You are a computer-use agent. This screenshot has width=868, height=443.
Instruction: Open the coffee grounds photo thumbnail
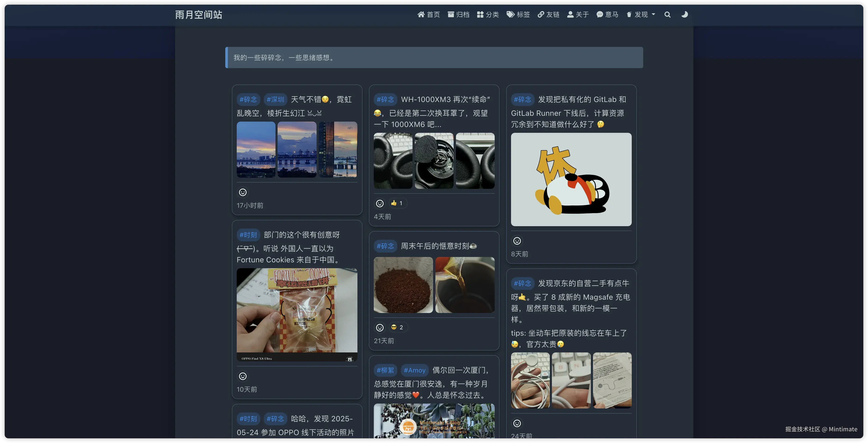click(403, 285)
